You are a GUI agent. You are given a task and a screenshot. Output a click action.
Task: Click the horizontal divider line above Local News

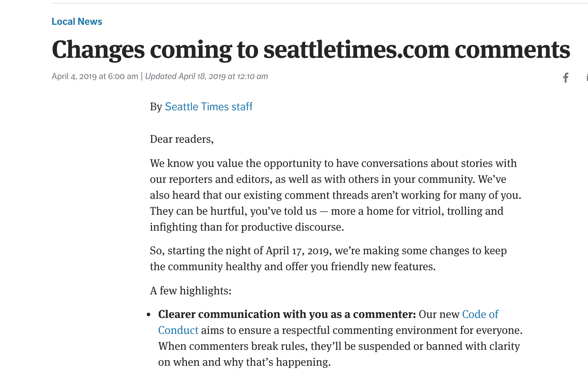click(x=320, y=3)
